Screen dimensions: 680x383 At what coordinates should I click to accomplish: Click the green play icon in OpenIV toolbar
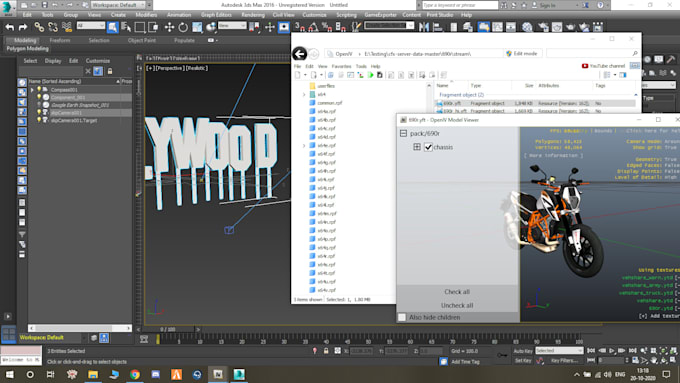point(371,75)
